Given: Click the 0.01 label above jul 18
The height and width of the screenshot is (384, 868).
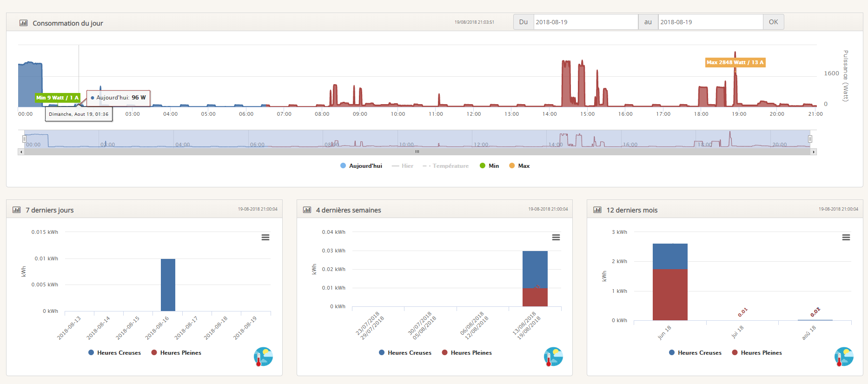Looking at the screenshot, I should (x=742, y=312).
